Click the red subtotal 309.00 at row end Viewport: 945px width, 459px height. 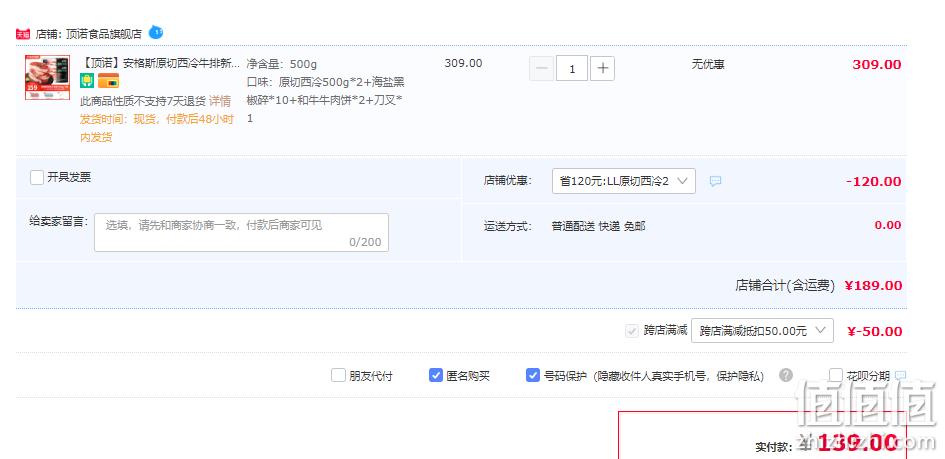click(877, 64)
